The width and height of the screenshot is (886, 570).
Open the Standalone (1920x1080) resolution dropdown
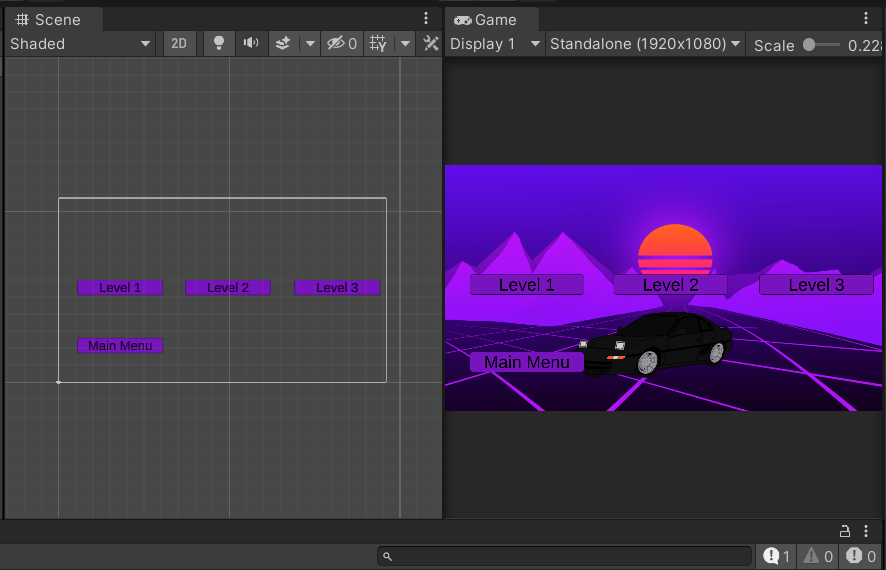(645, 44)
